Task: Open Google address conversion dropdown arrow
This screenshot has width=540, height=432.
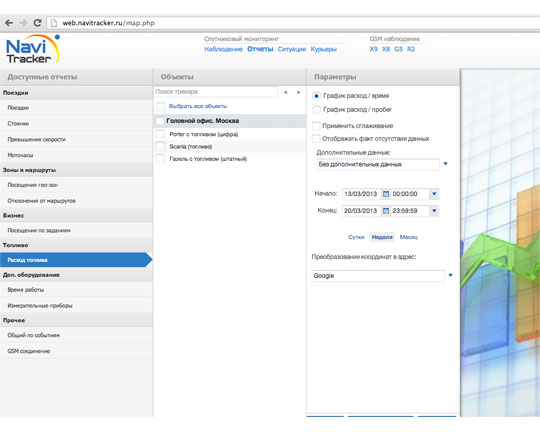Action: (450, 275)
